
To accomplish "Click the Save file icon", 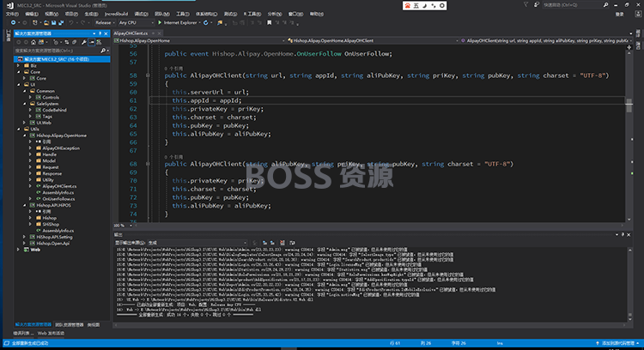I will (54, 22).
